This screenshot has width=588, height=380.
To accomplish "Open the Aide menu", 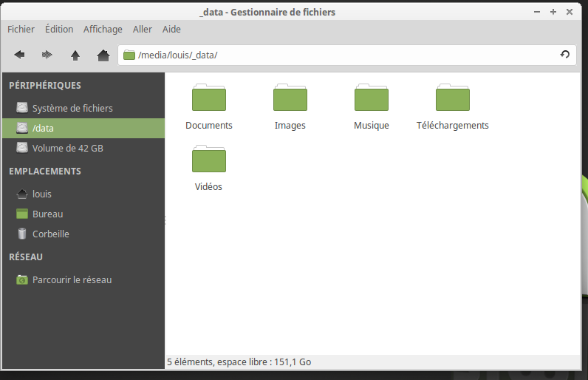I will 171,30.
